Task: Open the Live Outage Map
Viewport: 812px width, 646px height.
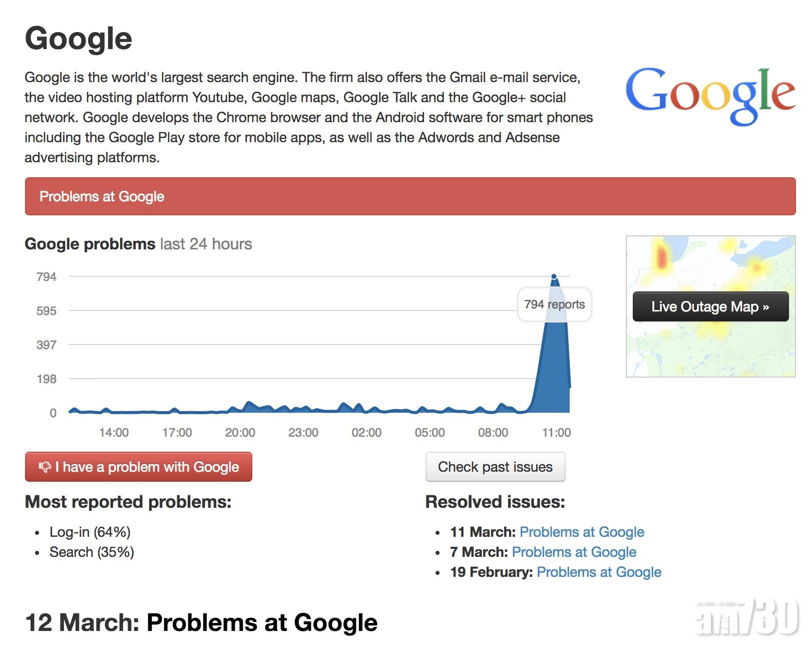Action: click(x=710, y=306)
